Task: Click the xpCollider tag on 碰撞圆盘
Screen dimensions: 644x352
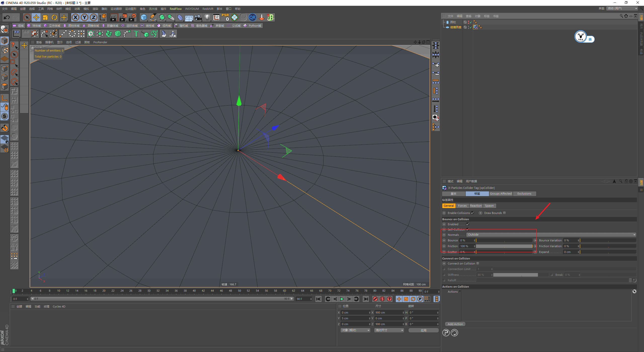Action: pos(475,27)
